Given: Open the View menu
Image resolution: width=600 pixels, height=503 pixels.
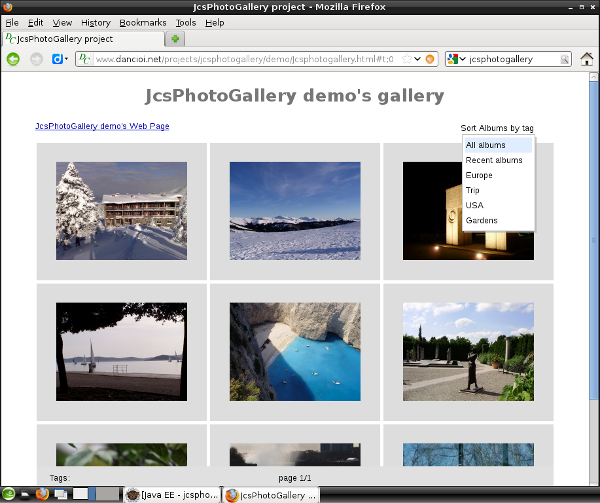Looking at the screenshot, I should [62, 23].
